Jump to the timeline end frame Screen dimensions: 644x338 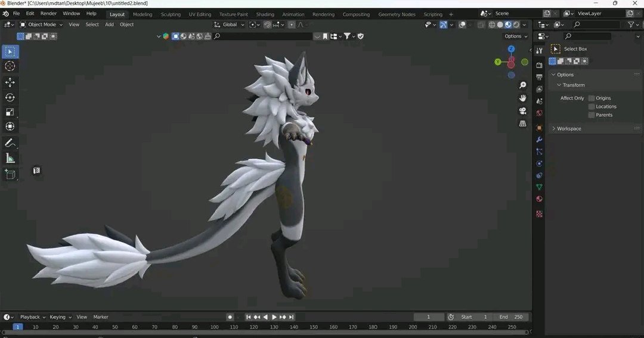point(291,317)
